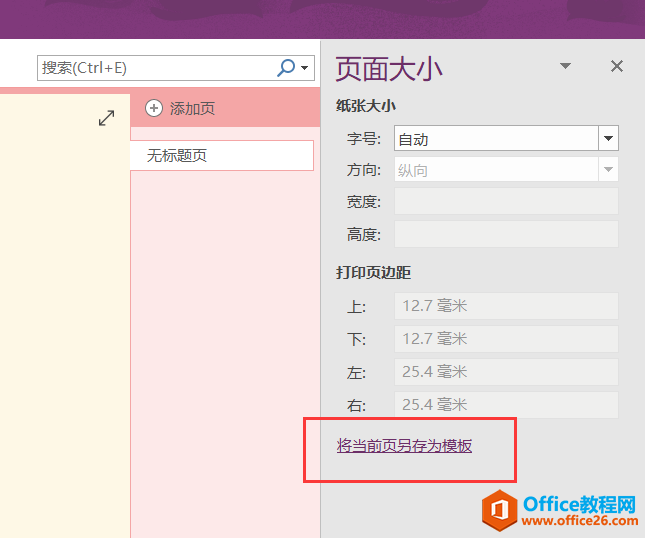
Task: Click 将当前页另存为模板 link
Action: click(x=404, y=445)
